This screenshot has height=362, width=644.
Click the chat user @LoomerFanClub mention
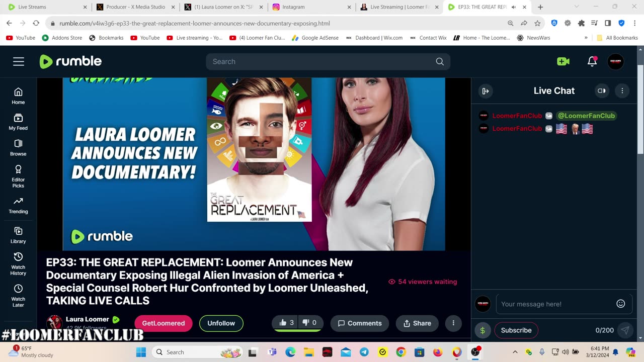(586, 116)
